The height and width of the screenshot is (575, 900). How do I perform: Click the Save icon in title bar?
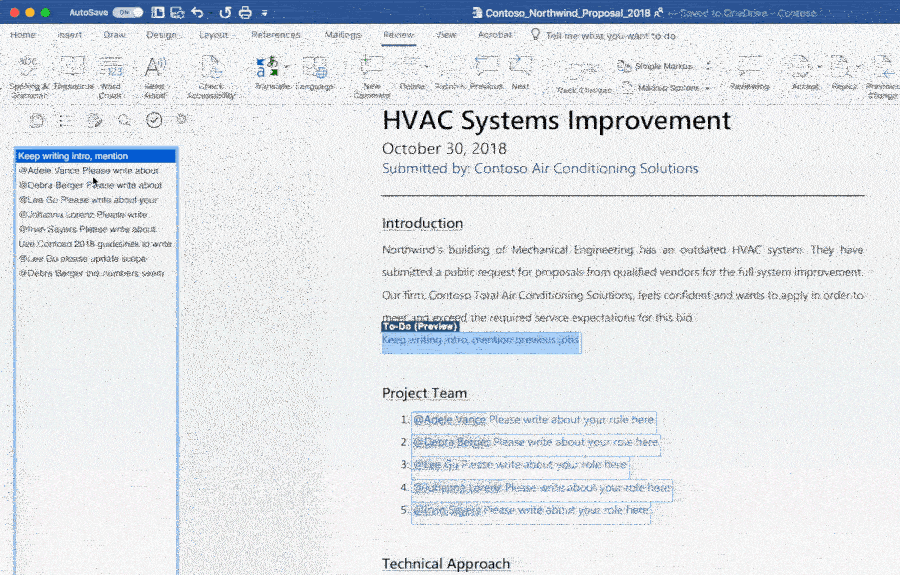[177, 12]
